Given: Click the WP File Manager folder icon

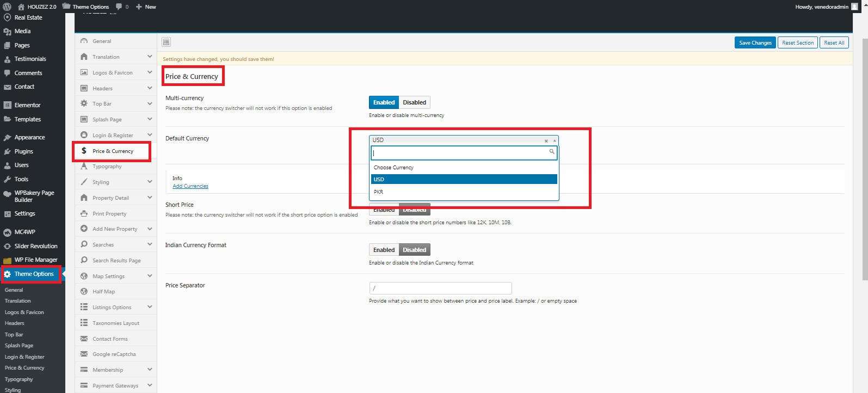Looking at the screenshot, I should [x=7, y=260].
